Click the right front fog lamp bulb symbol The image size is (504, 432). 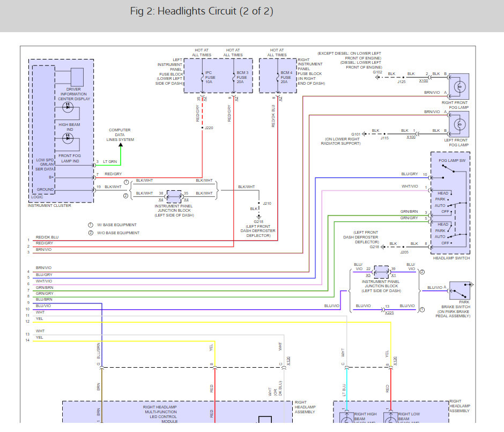[x=459, y=86]
